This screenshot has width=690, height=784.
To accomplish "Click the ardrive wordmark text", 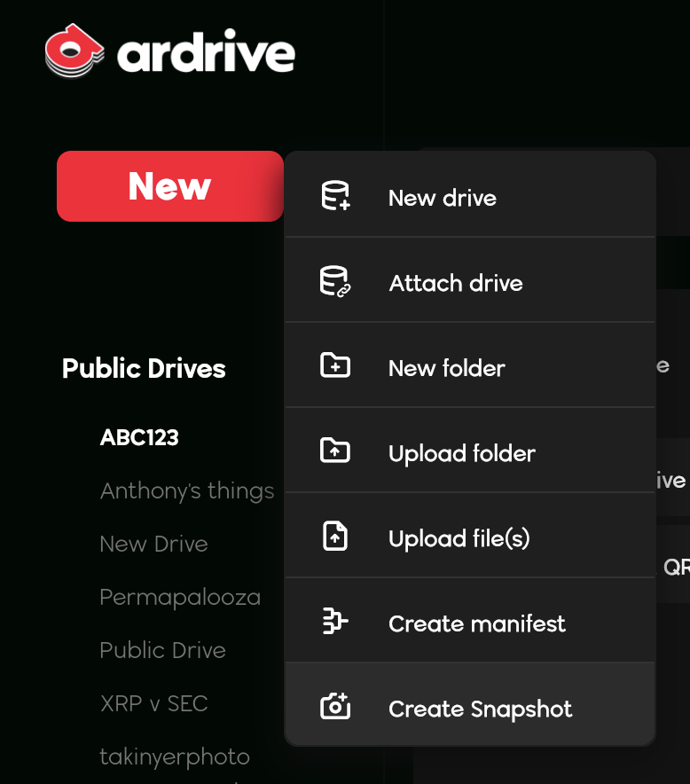I will click(x=206, y=52).
